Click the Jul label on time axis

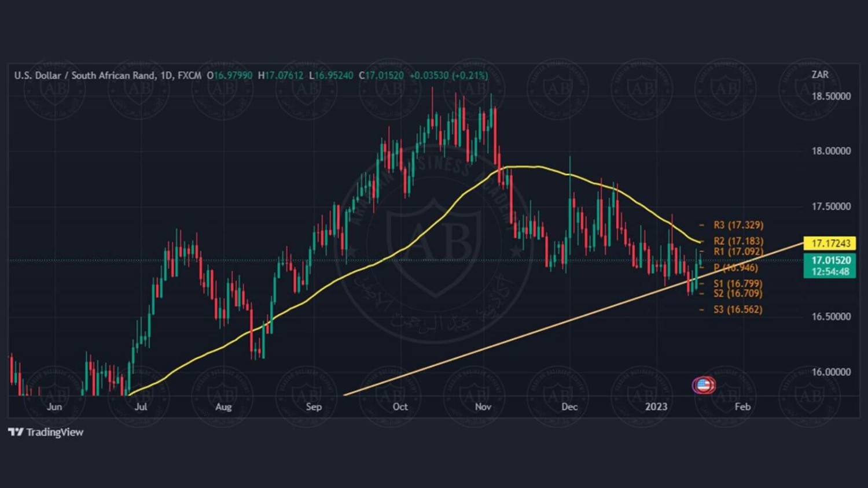(x=141, y=406)
